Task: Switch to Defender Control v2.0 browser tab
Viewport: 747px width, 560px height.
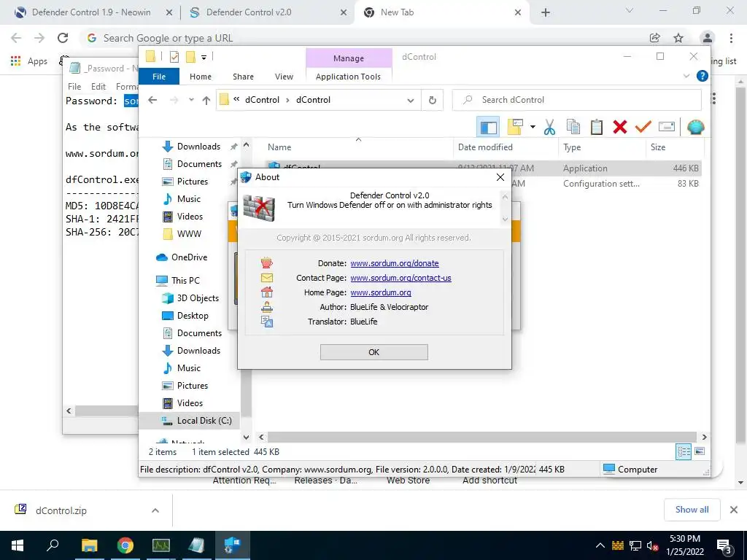Action: [267, 12]
